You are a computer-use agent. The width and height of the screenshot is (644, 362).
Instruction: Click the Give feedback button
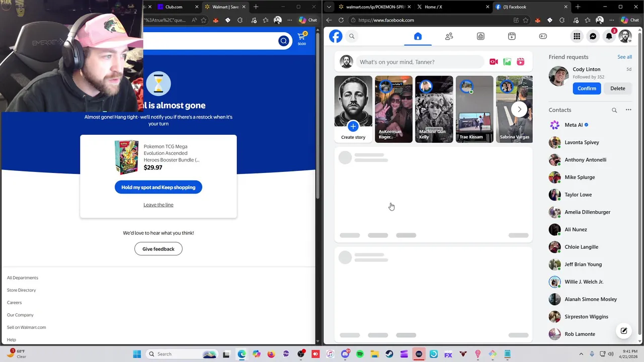tap(158, 249)
